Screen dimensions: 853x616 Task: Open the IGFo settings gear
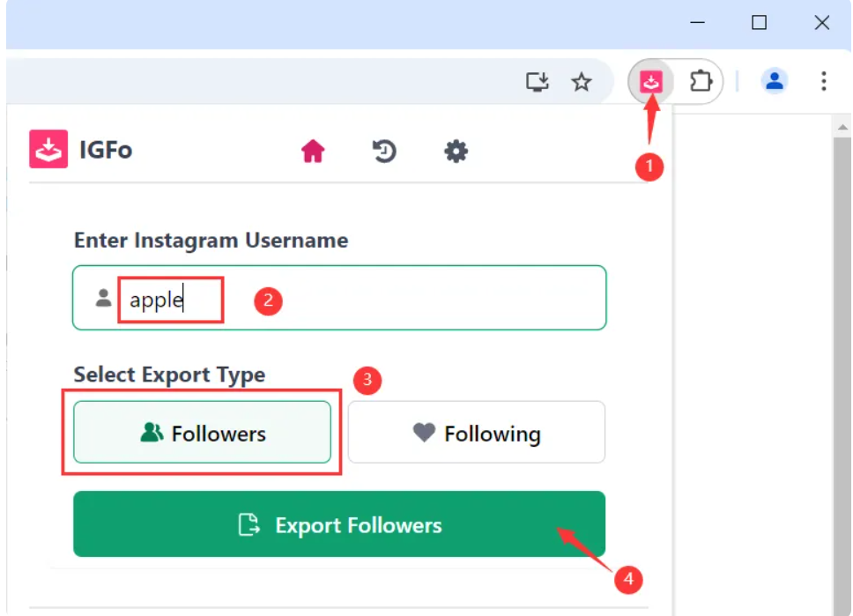pyautogui.click(x=456, y=151)
